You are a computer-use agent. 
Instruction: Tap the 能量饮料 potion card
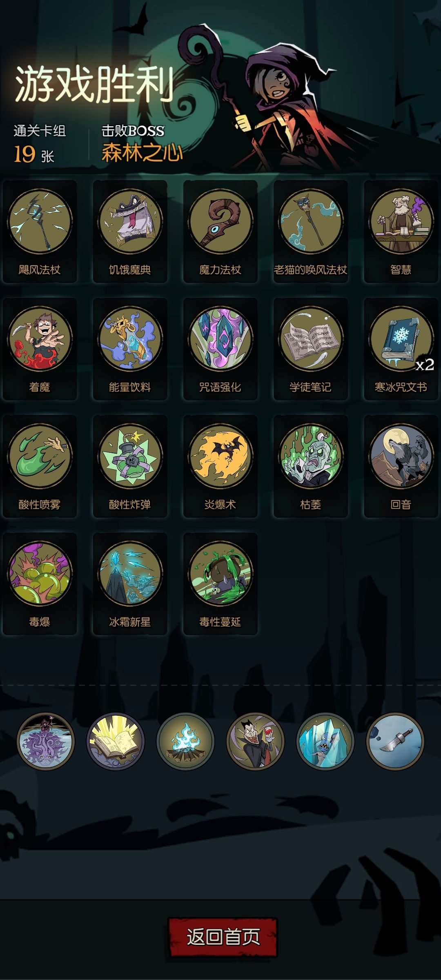pyautogui.click(x=130, y=349)
